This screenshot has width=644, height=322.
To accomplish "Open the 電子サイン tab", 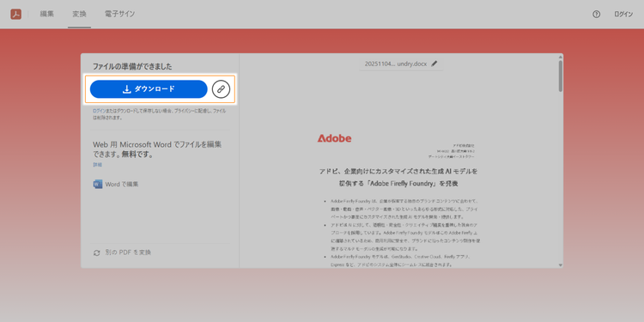I will tap(120, 14).
